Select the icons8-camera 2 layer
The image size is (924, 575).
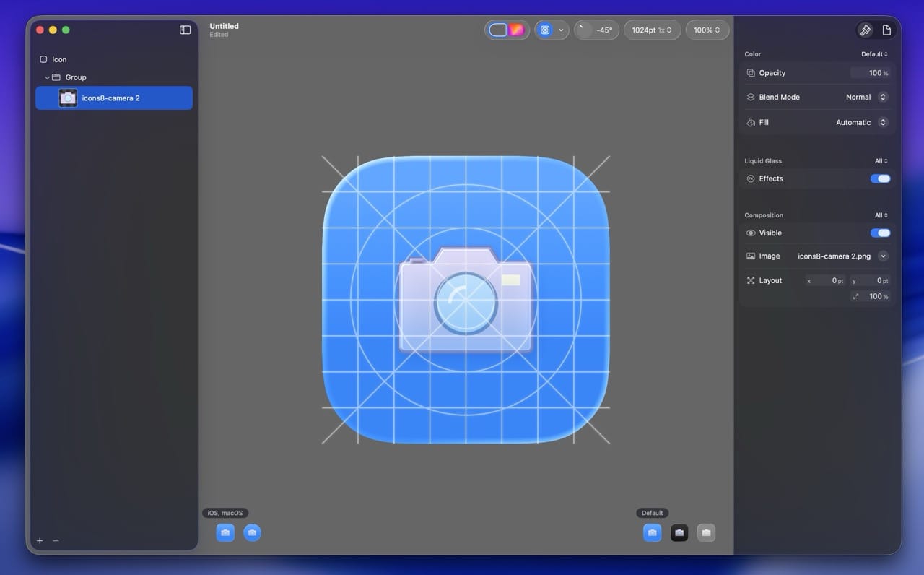[x=114, y=98]
